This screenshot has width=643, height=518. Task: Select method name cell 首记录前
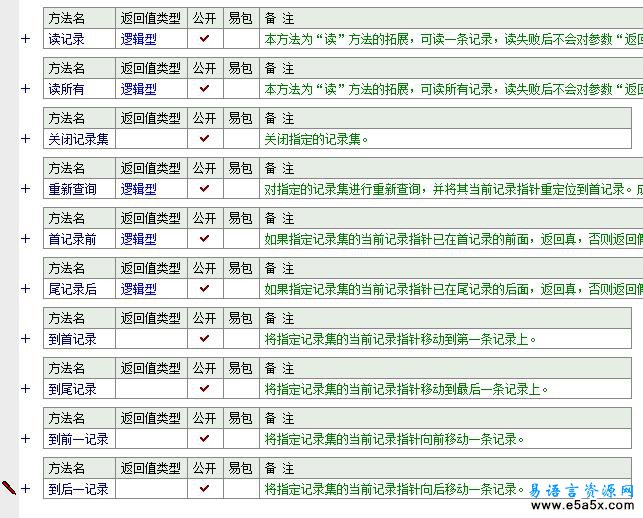79,239
